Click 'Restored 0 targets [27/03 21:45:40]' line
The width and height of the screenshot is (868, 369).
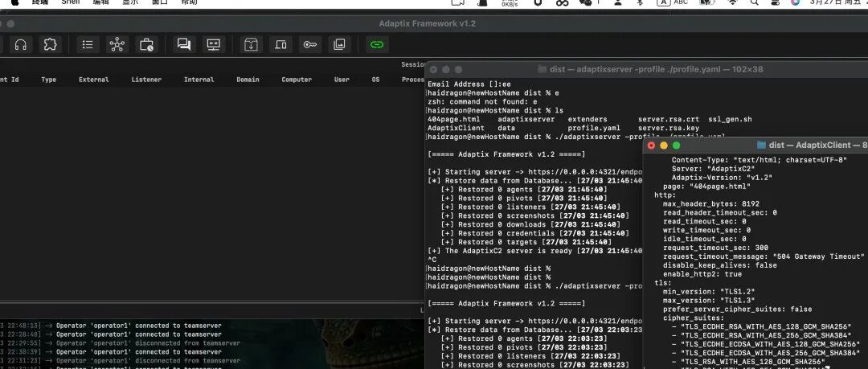tap(526, 243)
